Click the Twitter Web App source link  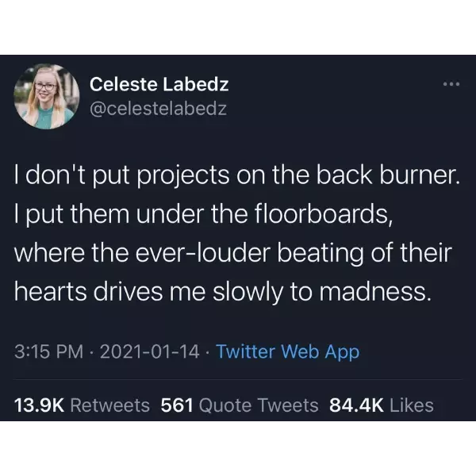point(287,352)
